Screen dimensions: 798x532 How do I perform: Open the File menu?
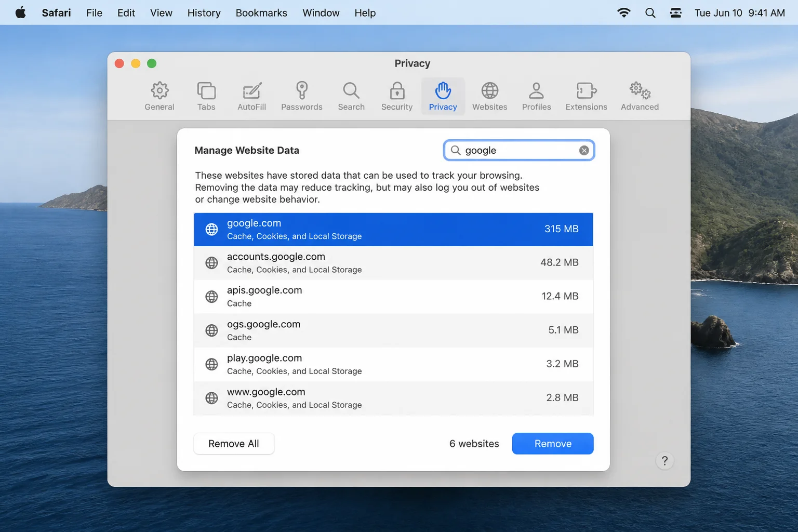(x=94, y=12)
